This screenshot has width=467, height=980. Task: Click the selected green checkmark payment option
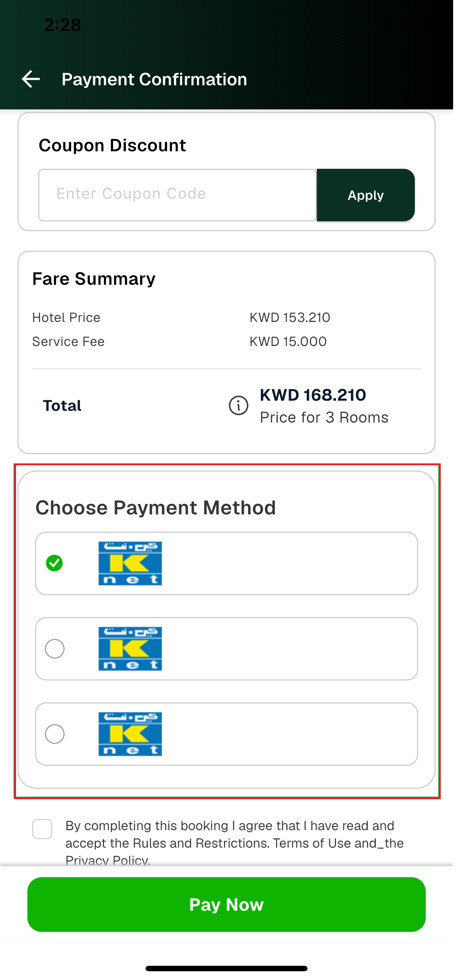pos(54,563)
